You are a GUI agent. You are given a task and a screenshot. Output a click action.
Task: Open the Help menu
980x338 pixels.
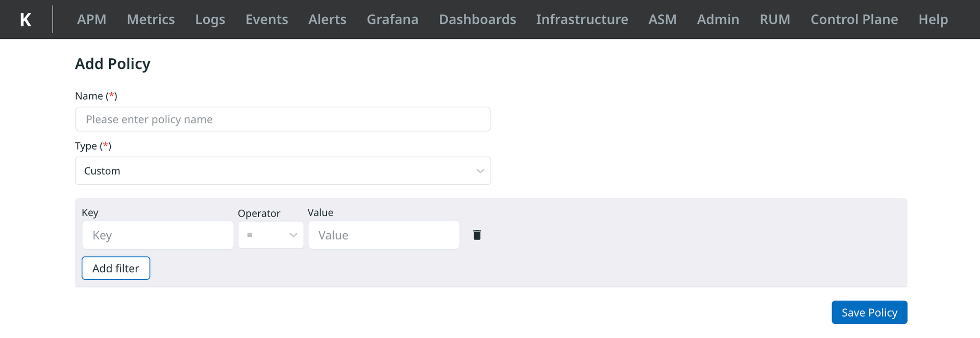[x=933, y=19]
